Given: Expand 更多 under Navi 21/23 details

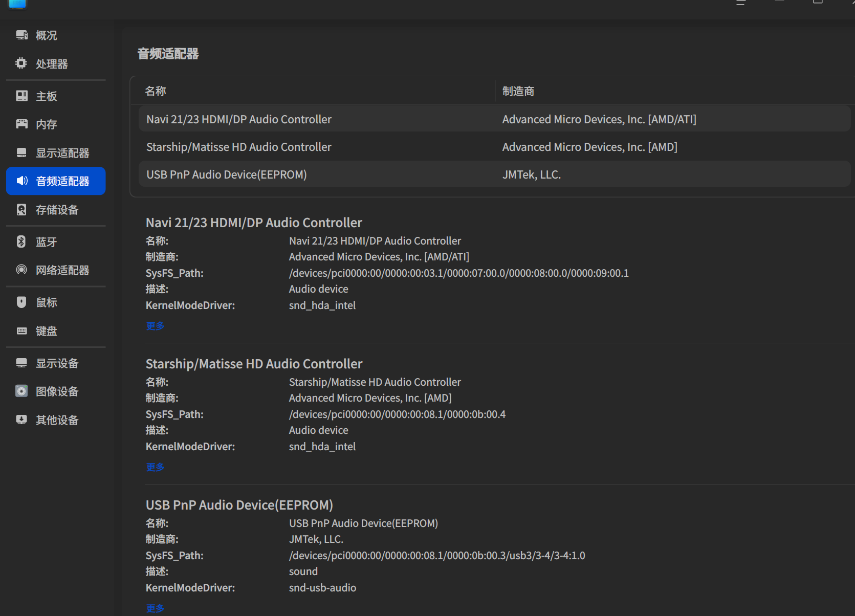Looking at the screenshot, I should 155,326.
